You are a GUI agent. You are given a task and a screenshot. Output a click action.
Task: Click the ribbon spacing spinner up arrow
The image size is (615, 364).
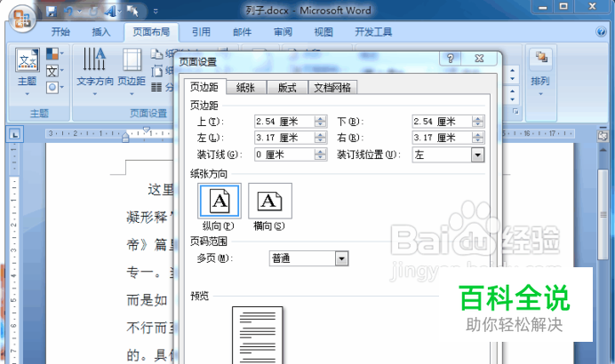click(x=512, y=91)
